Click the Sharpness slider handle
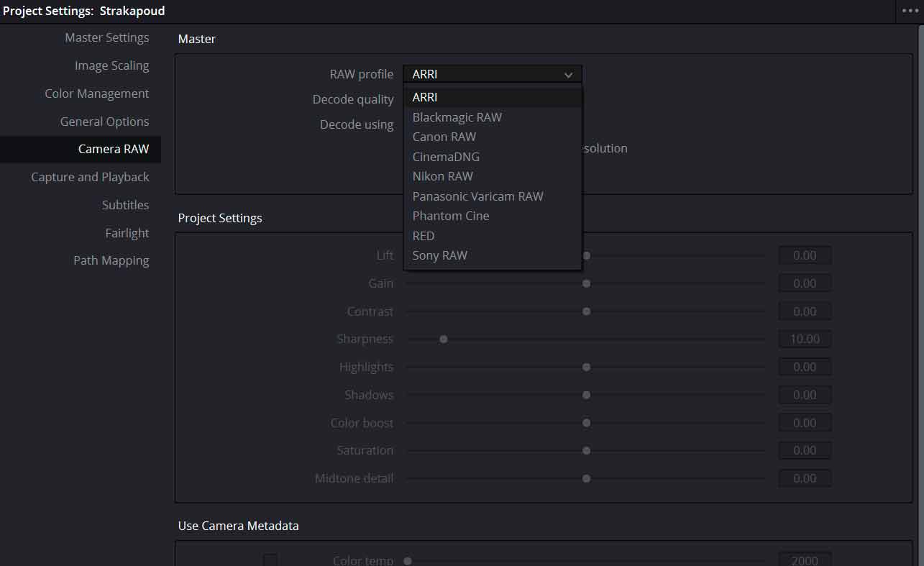The image size is (924, 566). pos(444,339)
